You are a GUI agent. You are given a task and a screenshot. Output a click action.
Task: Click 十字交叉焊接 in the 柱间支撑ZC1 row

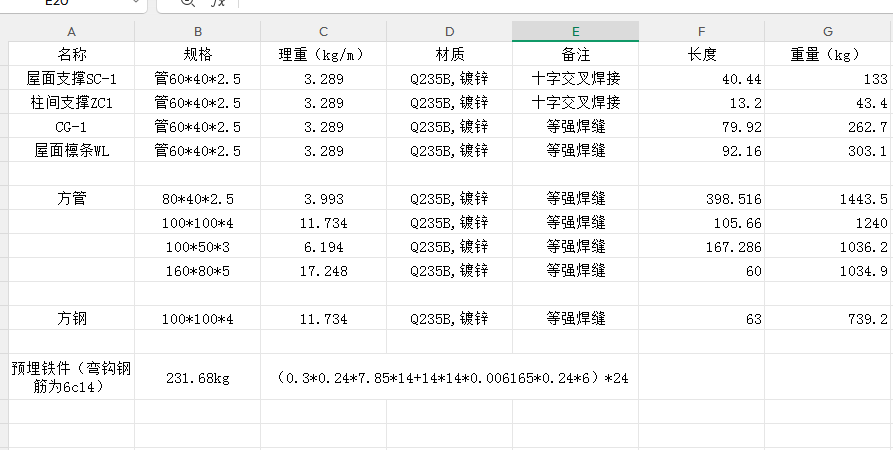[x=575, y=102]
